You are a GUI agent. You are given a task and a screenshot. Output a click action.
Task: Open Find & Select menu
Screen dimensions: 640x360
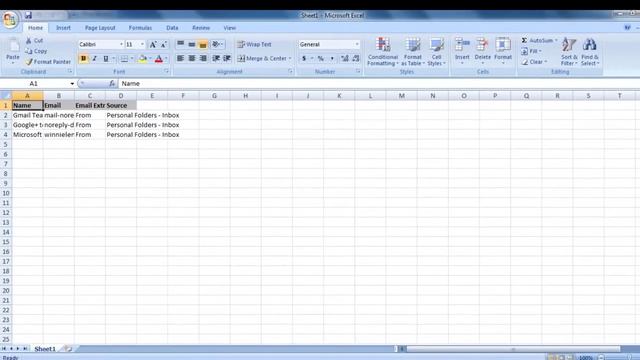point(590,51)
